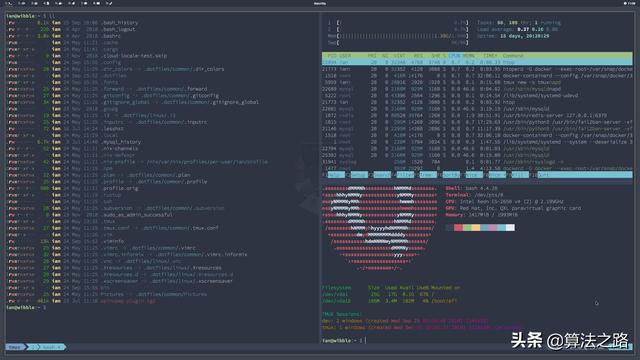Click the .nix-channels entry
This screenshot has height=360, width=640.
point(120,149)
